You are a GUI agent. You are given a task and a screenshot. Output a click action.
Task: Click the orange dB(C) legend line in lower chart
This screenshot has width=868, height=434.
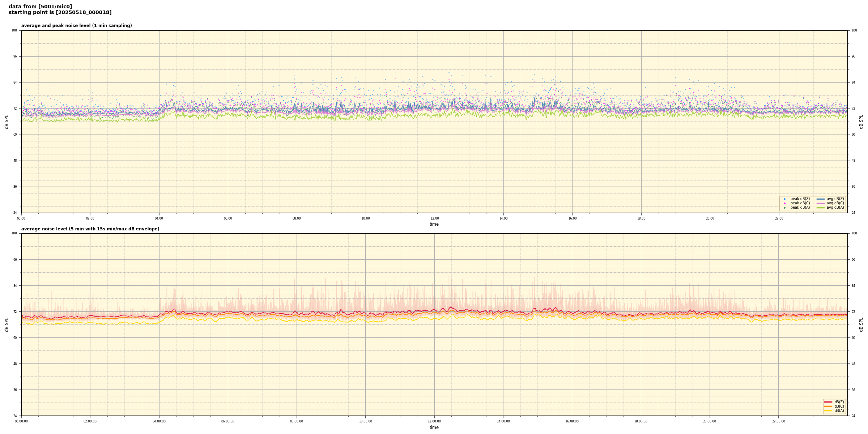coord(828,406)
